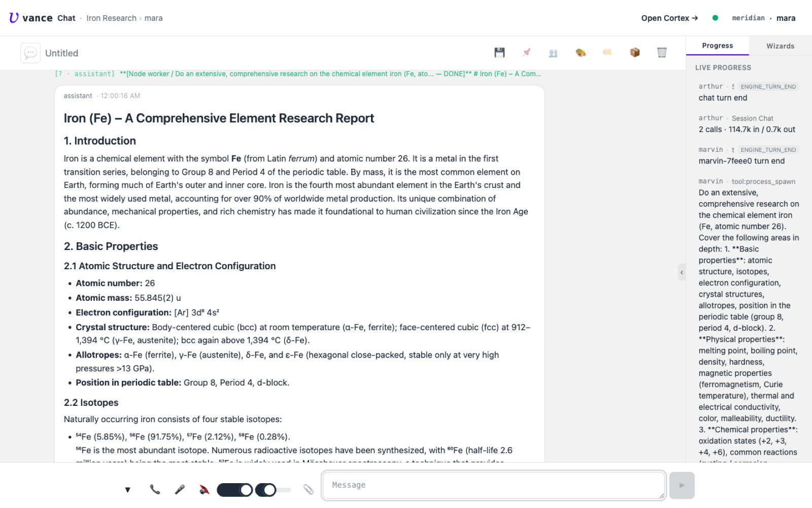Click the meridian workspace label
The width and height of the screenshot is (812, 508).
click(748, 18)
